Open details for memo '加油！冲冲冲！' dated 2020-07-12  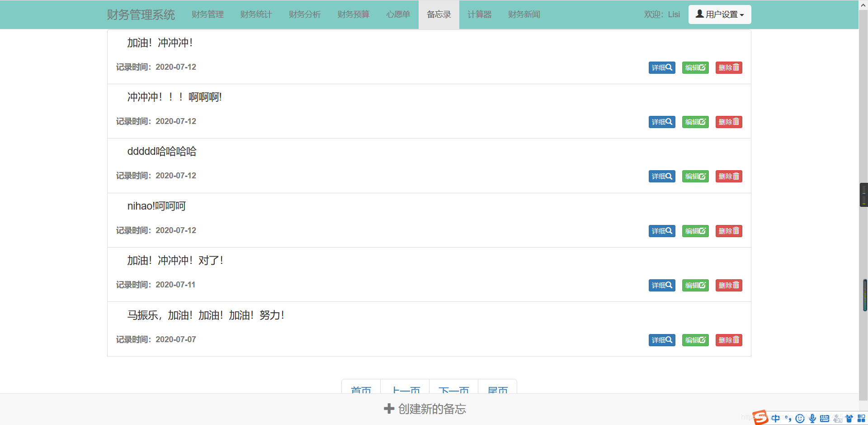click(662, 67)
